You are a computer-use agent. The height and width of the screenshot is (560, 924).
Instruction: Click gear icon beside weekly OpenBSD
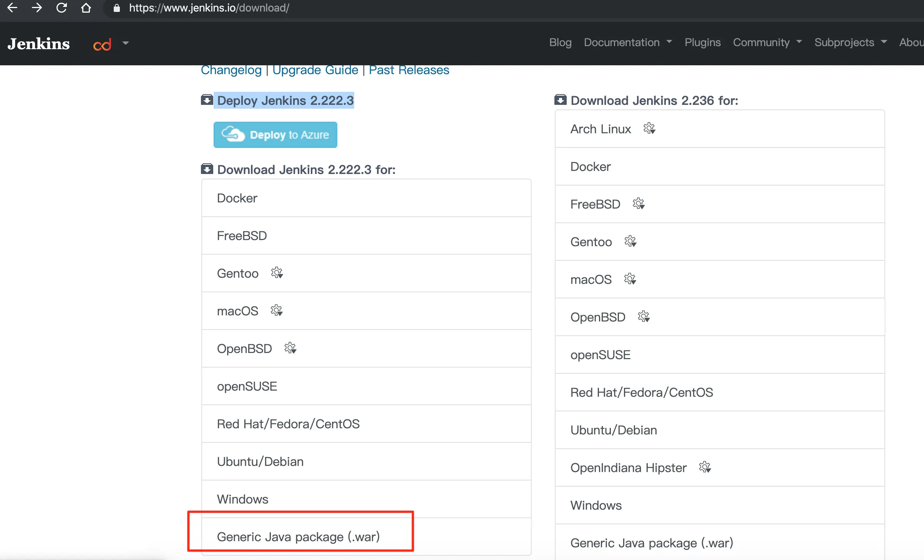click(x=644, y=316)
